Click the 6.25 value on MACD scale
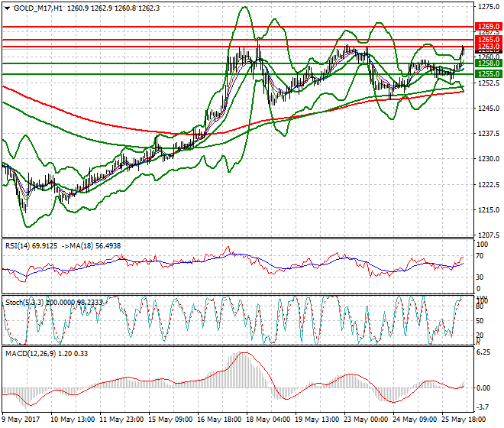The image size is (504, 428). (x=483, y=352)
